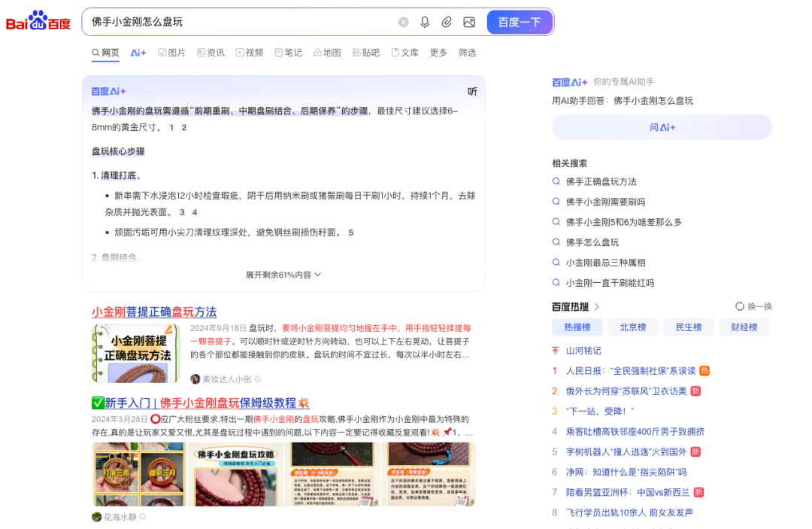Search related: 佛手正确盘玩方法
This screenshot has width=812, height=529.
(601, 181)
